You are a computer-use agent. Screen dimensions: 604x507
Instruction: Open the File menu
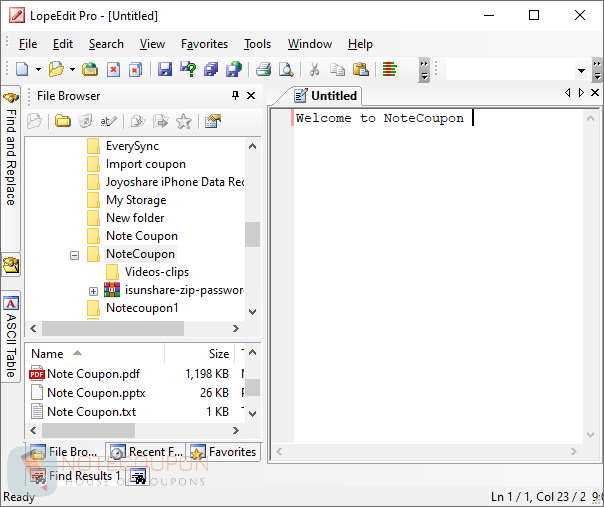[28, 44]
